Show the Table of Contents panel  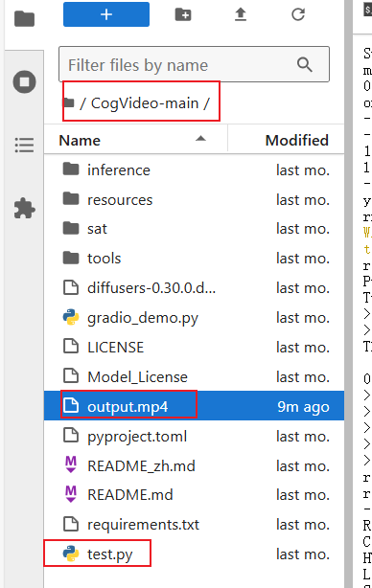[24, 146]
